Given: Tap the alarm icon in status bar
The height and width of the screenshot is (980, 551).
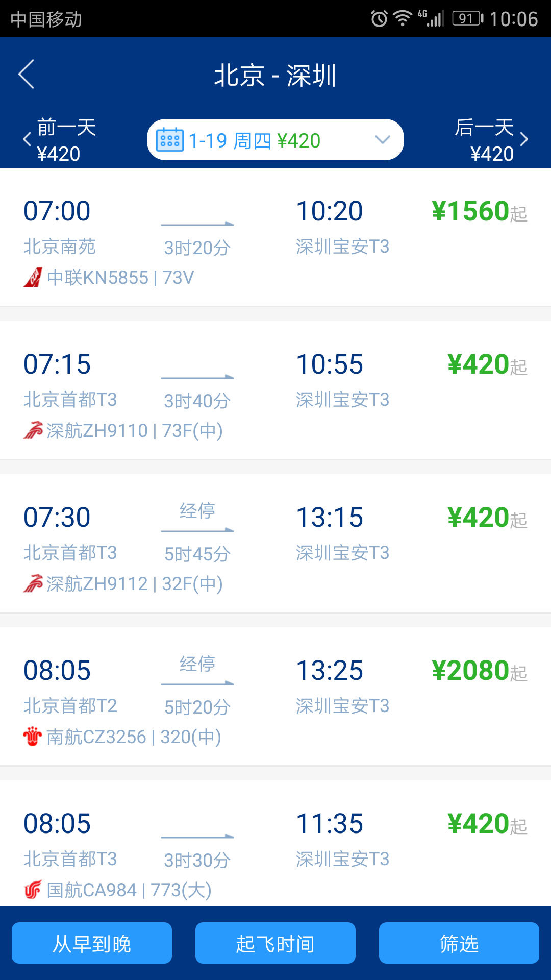Looking at the screenshot, I should pyautogui.click(x=379, y=19).
